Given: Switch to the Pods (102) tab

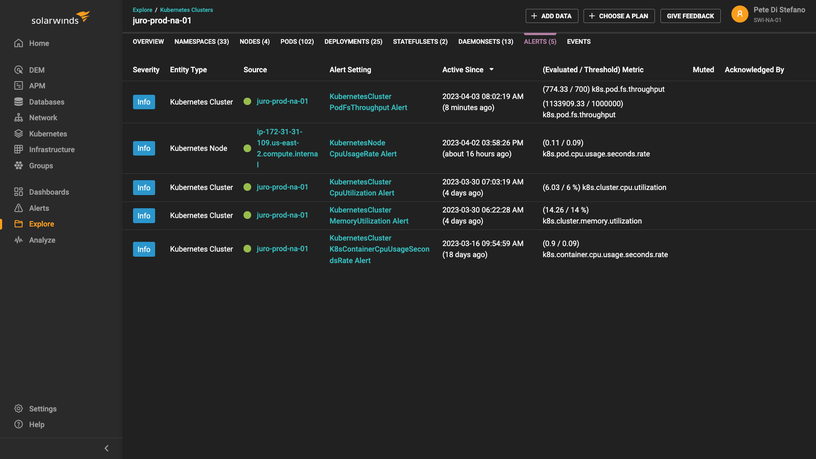Looking at the screenshot, I should click(x=297, y=42).
